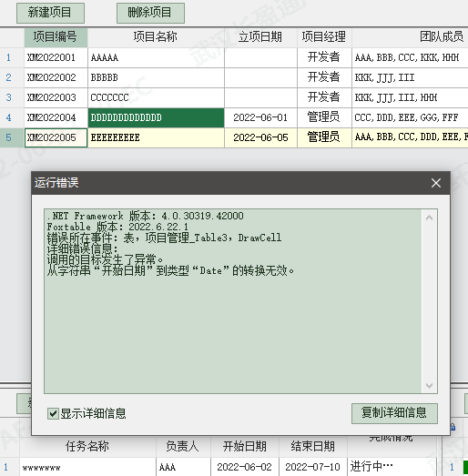The width and height of the screenshot is (468, 476).
Task: Click 开发者 cell in XM2022001 row
Action: click(324, 57)
